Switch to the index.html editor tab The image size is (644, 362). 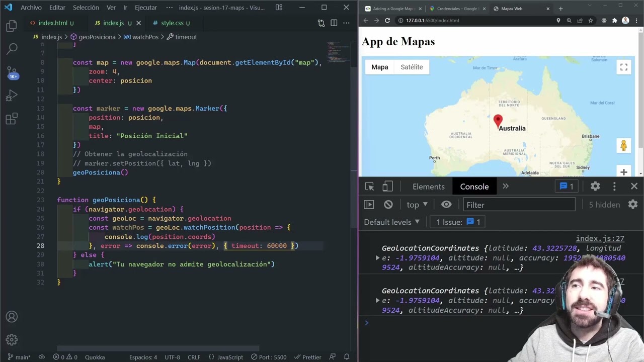point(52,23)
